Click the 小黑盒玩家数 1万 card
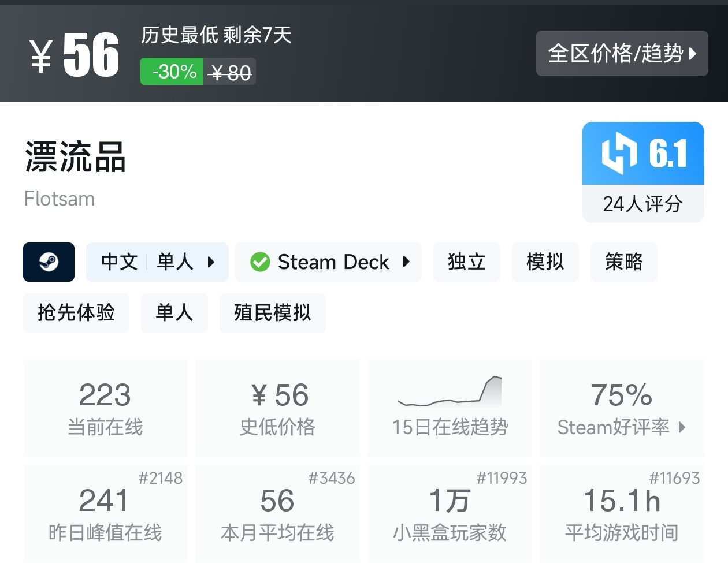 point(450,514)
